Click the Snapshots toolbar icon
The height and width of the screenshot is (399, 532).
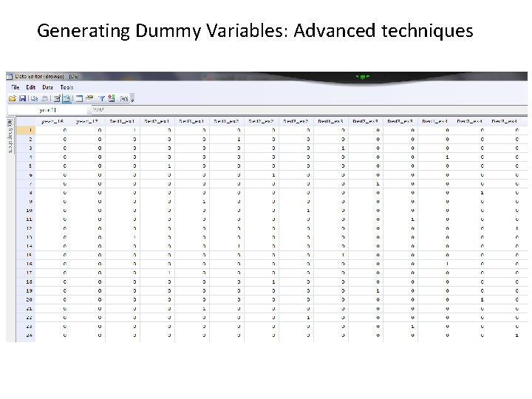(89, 99)
